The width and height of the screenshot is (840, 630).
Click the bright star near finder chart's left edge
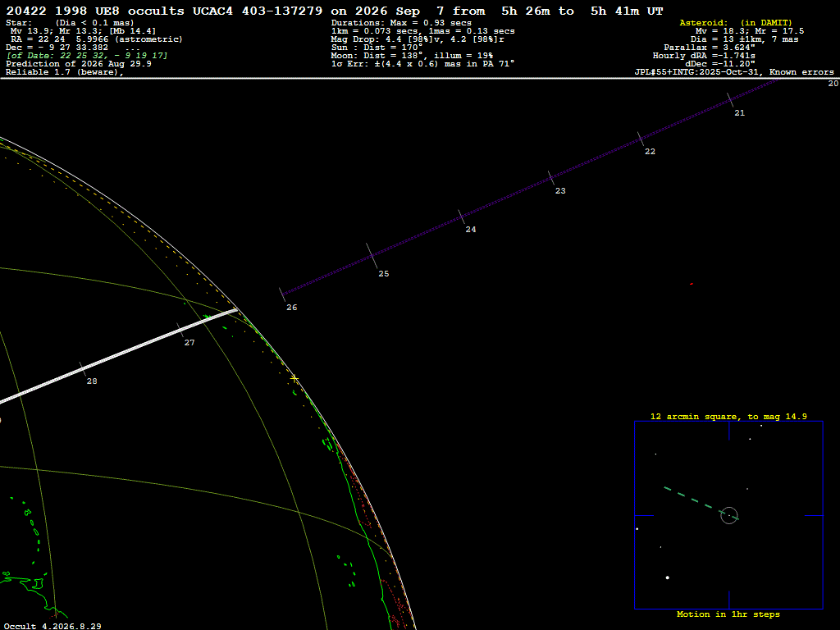coord(637,529)
